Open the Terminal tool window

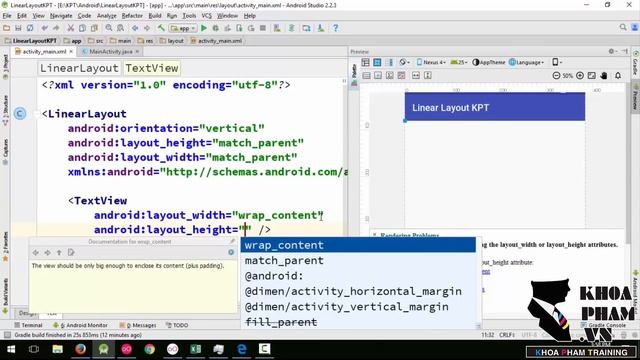click(x=28, y=325)
